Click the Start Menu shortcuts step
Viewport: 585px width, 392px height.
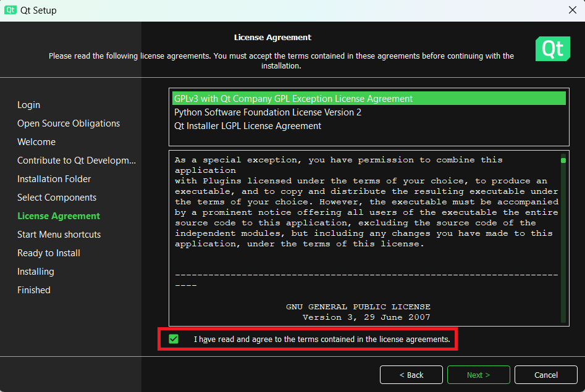pos(59,235)
